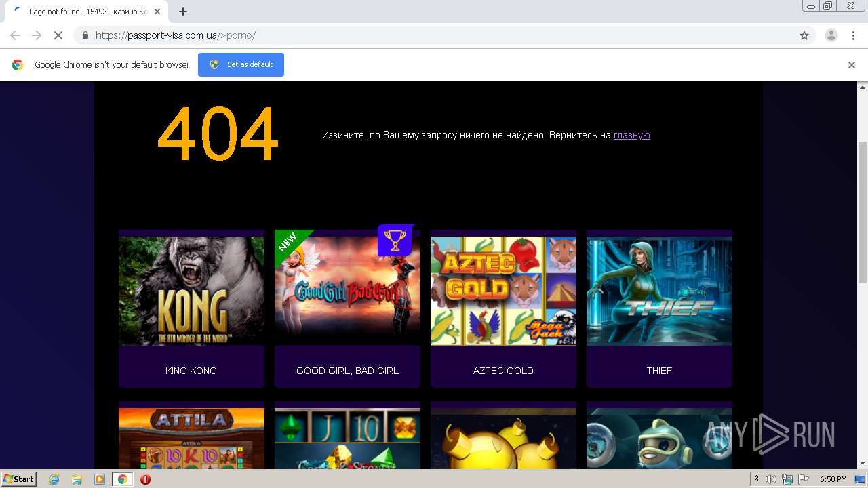Click the scrollbar up arrow
868x488 pixels.
[863, 87]
